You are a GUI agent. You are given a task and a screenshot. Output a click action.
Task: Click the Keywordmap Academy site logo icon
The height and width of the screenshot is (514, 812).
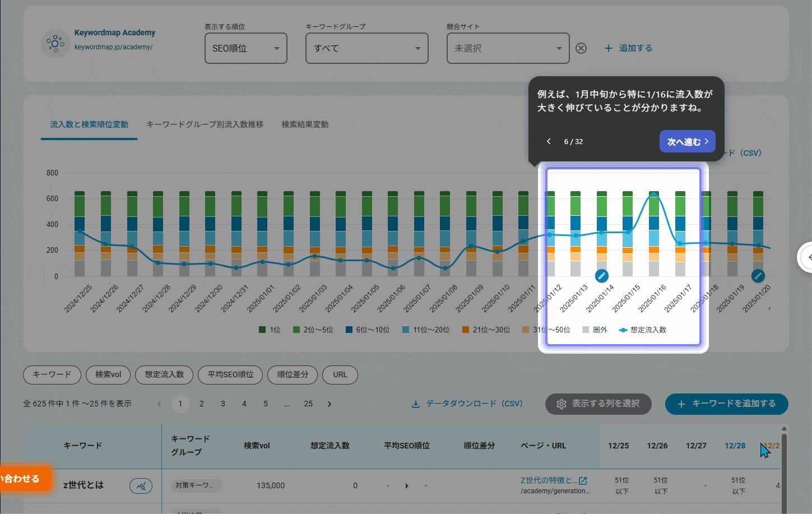coord(55,43)
